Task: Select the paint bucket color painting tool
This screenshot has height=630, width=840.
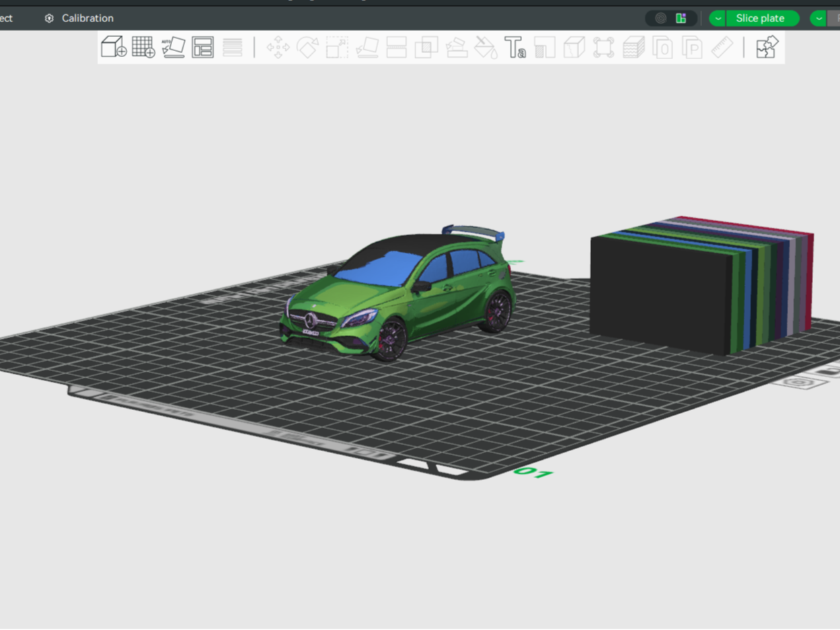Action: (486, 47)
